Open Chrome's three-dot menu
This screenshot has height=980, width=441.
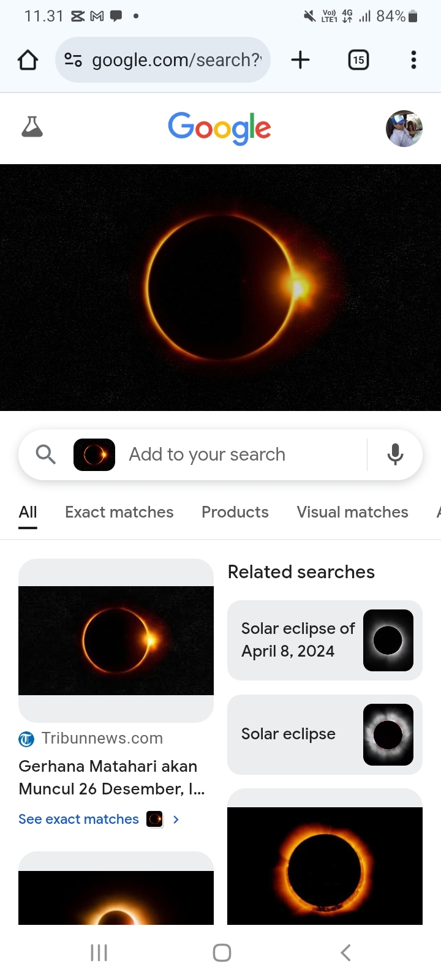coord(413,59)
